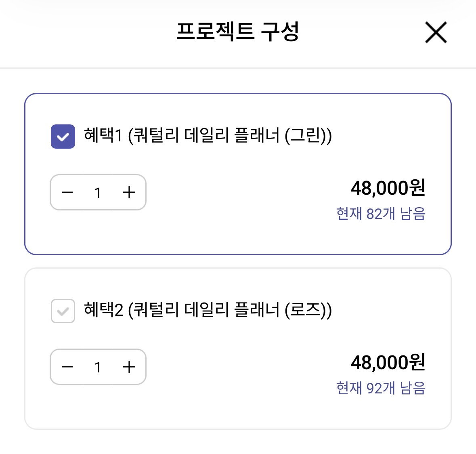476x454 pixels.
Task: Check the 혜택2 로즈 planner checkbox
Action: click(63, 311)
